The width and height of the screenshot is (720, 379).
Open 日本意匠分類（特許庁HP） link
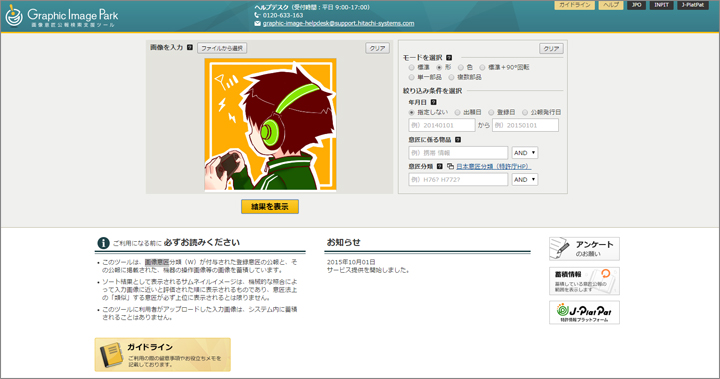494,166
